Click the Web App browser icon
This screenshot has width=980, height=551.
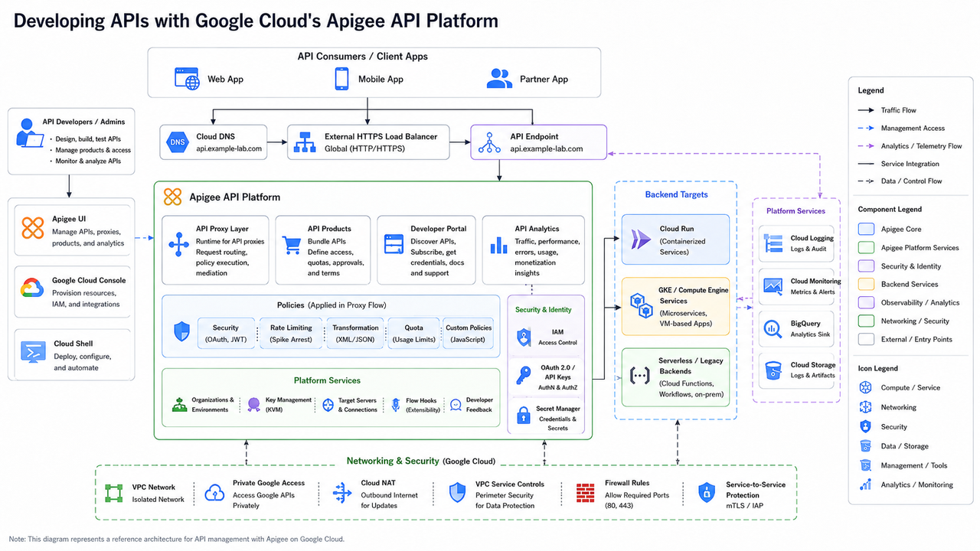[x=187, y=79]
